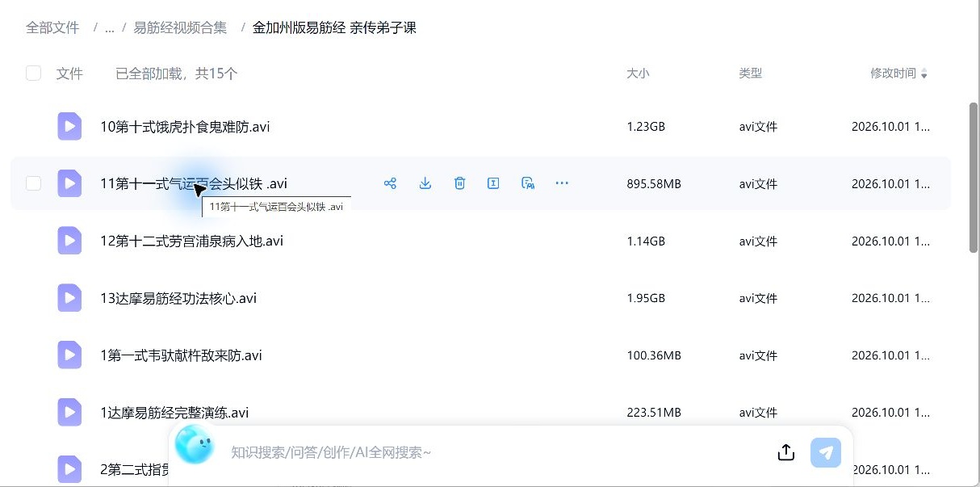Open file 12第十二式劳宫浦泉病入地.avi
This screenshot has height=487, width=980.
[x=191, y=241]
